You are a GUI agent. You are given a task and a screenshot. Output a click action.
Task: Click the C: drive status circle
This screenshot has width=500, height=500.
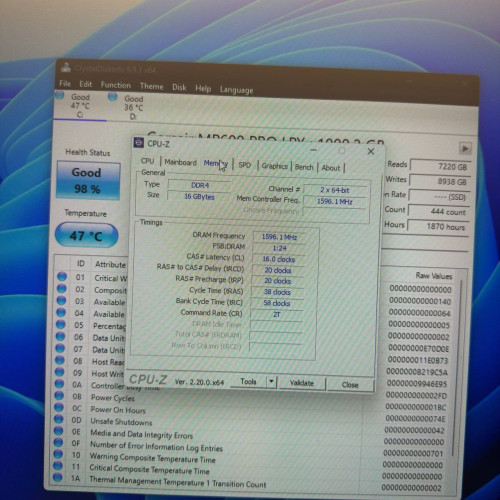[x=60, y=95]
